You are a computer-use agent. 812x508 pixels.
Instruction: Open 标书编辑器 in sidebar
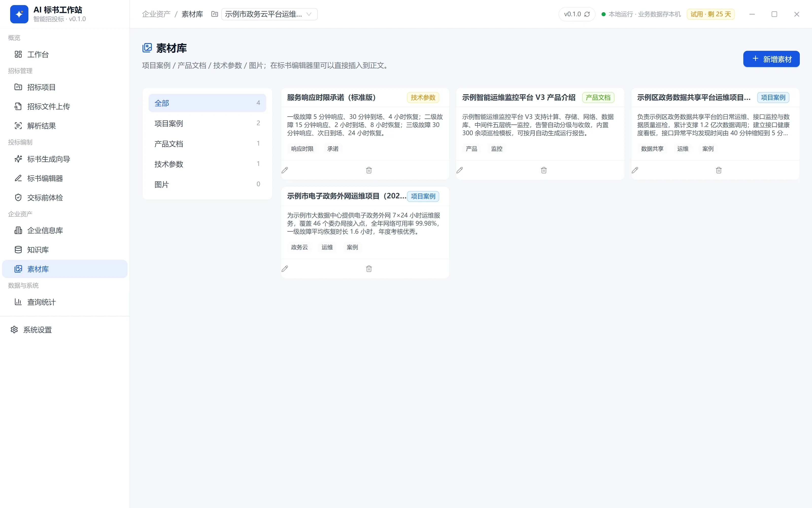(x=65, y=178)
